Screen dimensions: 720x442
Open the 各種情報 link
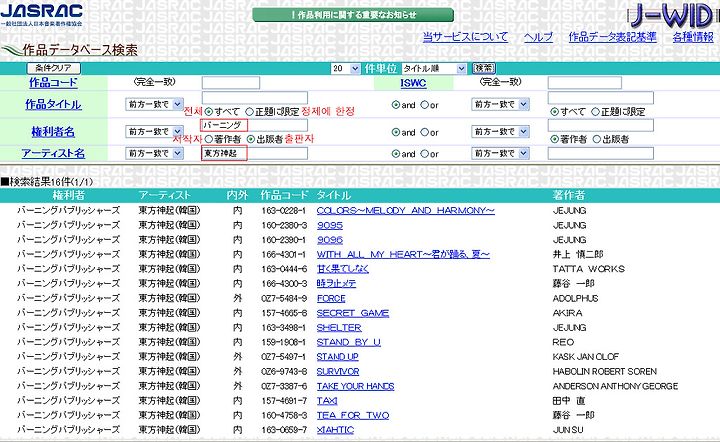point(693,37)
